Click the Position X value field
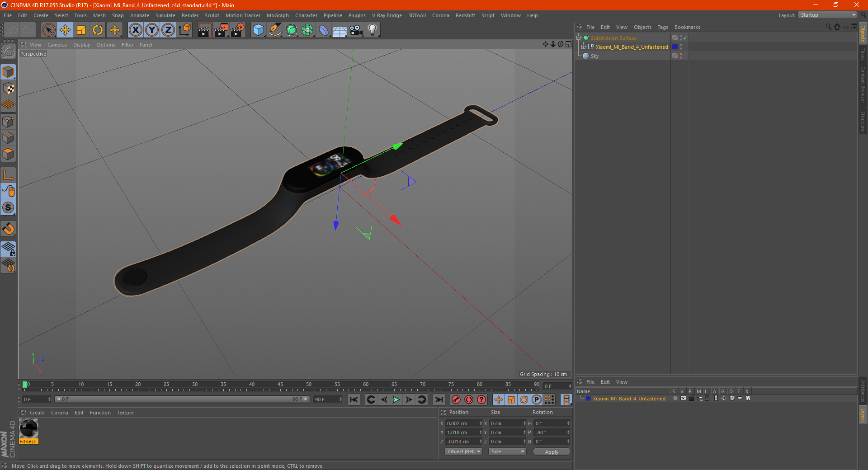Viewport: 868px width, 470px height. [x=462, y=423]
